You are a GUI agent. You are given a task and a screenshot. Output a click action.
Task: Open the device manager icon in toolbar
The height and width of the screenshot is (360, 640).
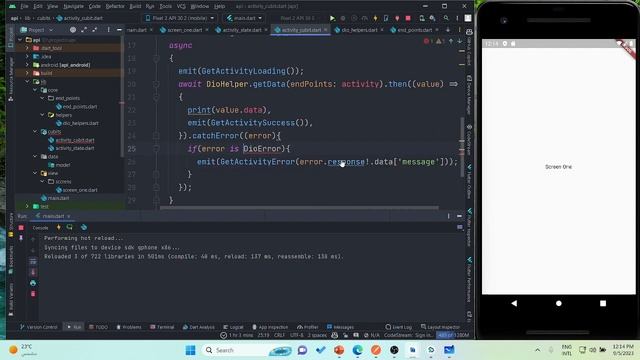tap(422, 18)
